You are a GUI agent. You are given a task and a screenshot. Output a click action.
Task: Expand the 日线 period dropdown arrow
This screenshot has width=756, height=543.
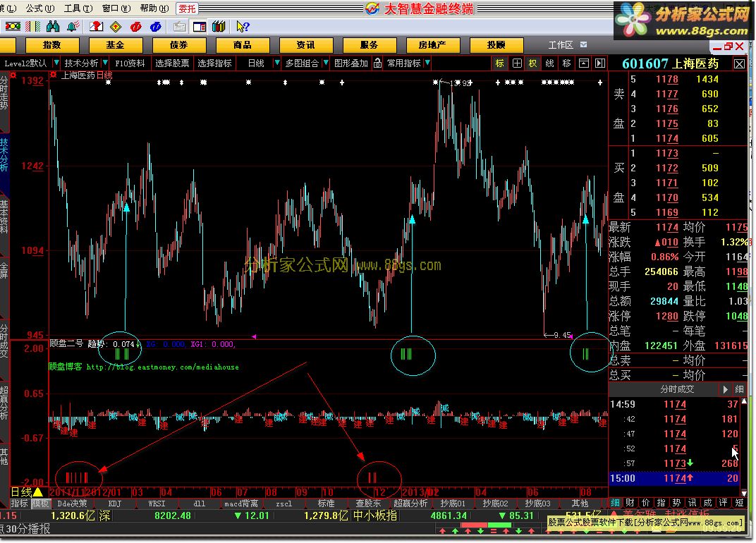click(276, 63)
